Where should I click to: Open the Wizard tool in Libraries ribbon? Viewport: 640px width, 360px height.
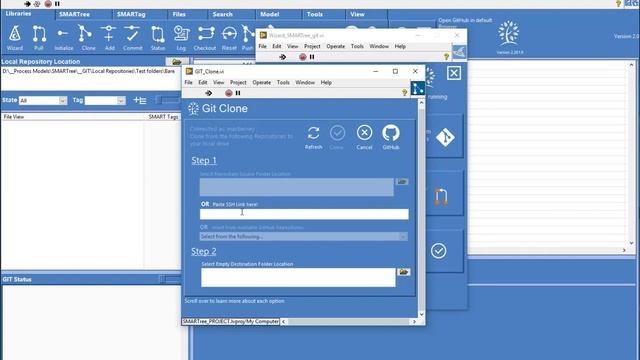(x=15, y=38)
